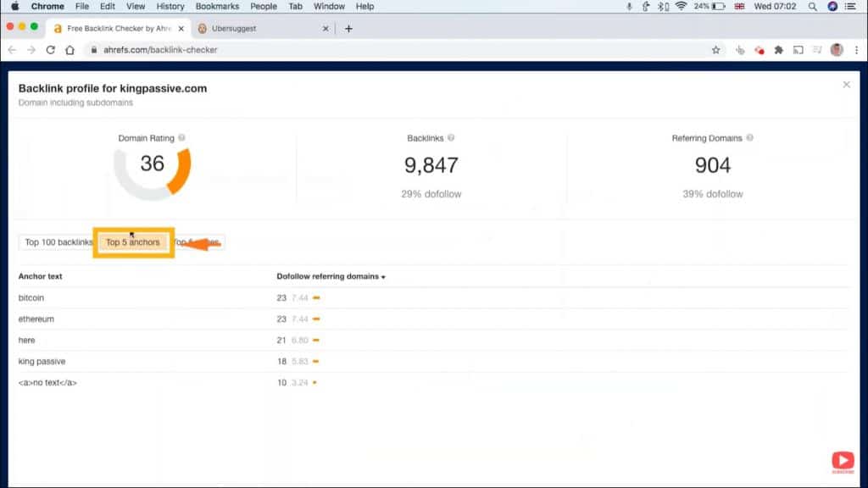This screenshot has width=868, height=488.
Task: Go to the browser home page
Action: click(x=70, y=50)
